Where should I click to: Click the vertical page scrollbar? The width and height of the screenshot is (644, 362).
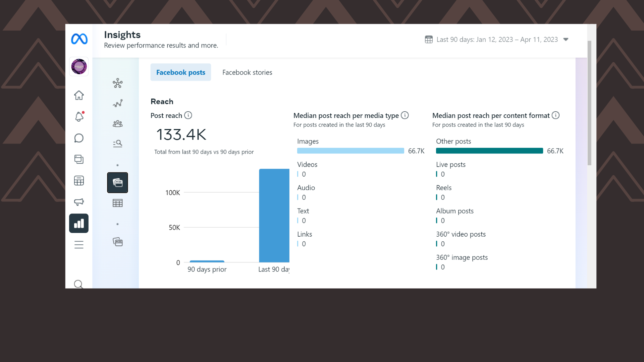[x=589, y=103]
